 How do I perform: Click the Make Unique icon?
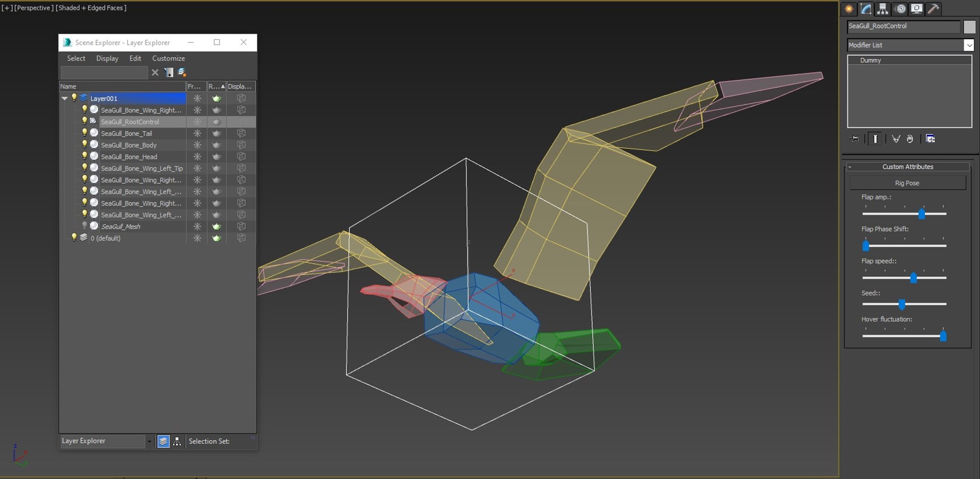[896, 139]
